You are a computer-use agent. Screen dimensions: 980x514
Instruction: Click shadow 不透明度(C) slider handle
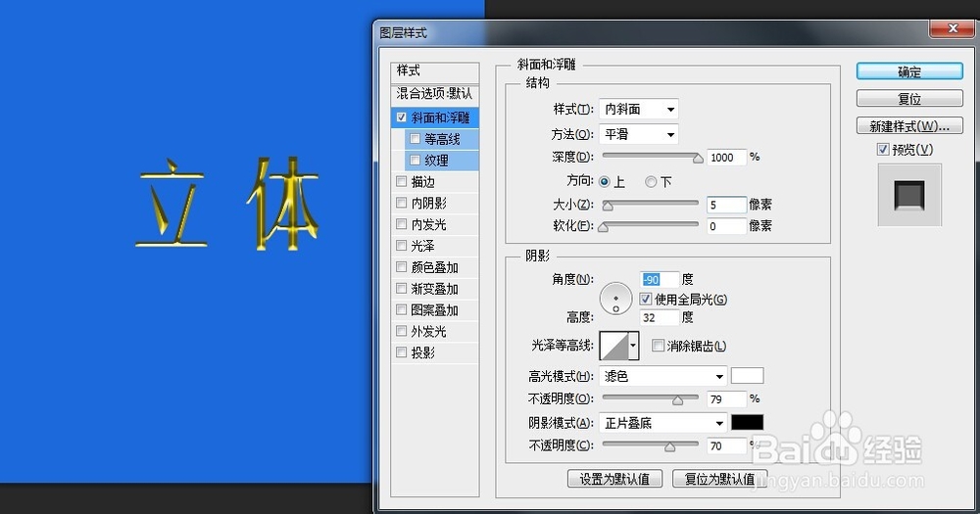(670, 447)
